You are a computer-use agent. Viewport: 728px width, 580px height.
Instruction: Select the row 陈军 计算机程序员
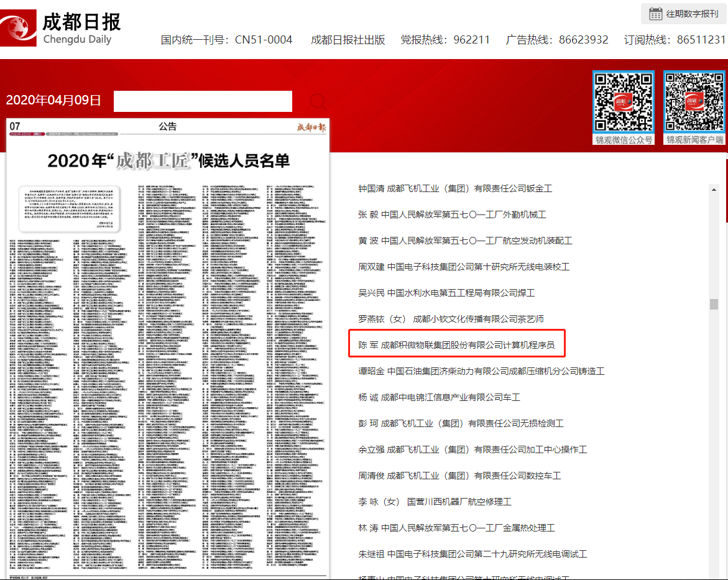click(456, 345)
